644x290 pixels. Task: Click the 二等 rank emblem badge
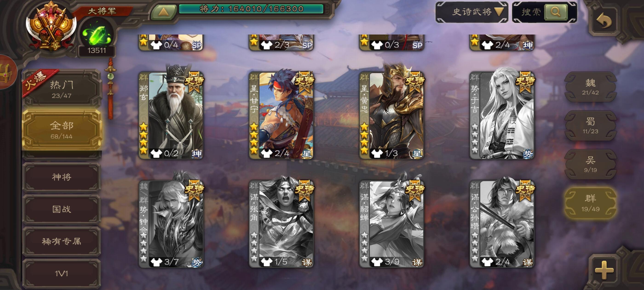click(51, 27)
